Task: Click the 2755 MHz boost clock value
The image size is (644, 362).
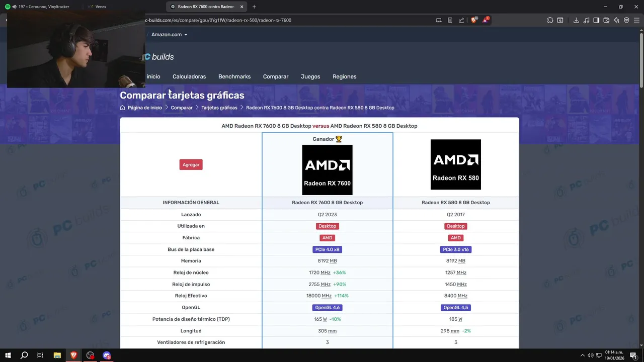Action: [319, 284]
